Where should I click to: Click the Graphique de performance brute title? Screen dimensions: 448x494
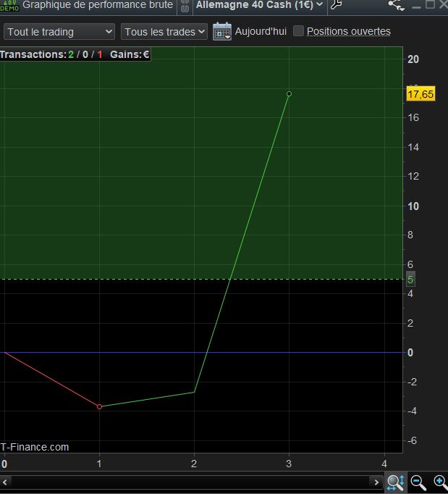coord(98,5)
